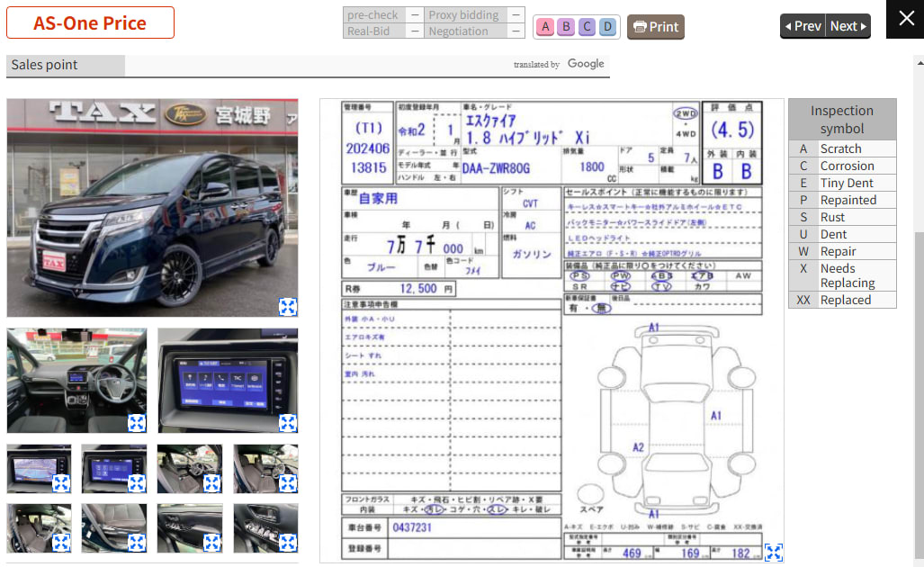Select the blue D rating button
The height and width of the screenshot is (567, 924).
(607, 26)
